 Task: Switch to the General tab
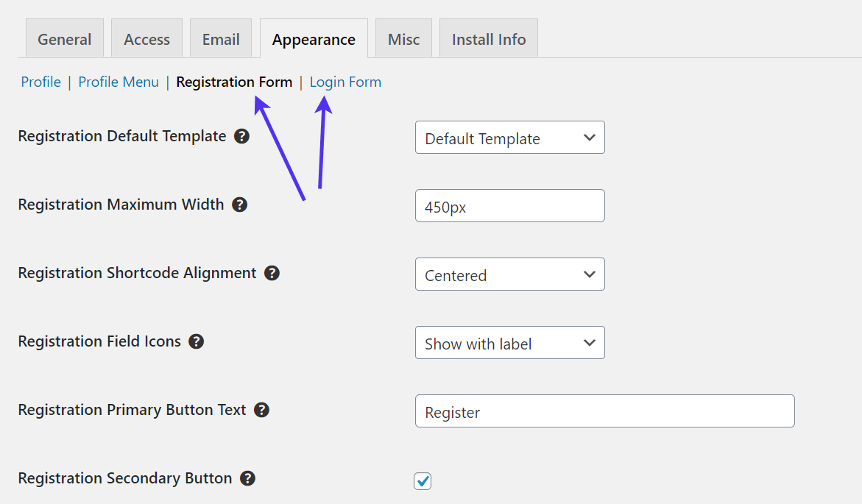(x=64, y=38)
